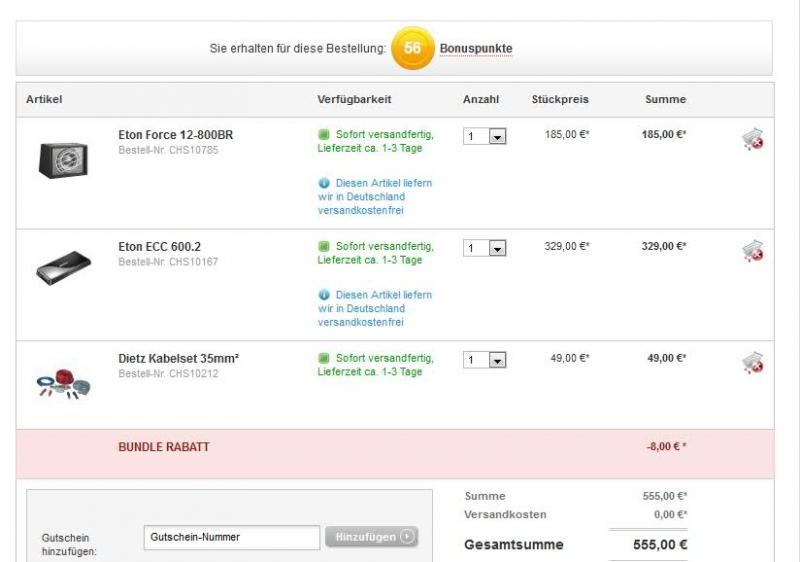Remove Eton ECC 600.2 from cart
This screenshot has height=562, width=800.
click(753, 251)
